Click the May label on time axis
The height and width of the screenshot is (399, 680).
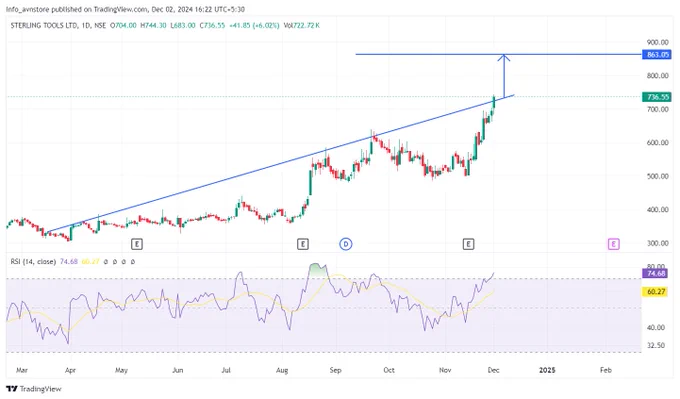pyautogui.click(x=121, y=370)
